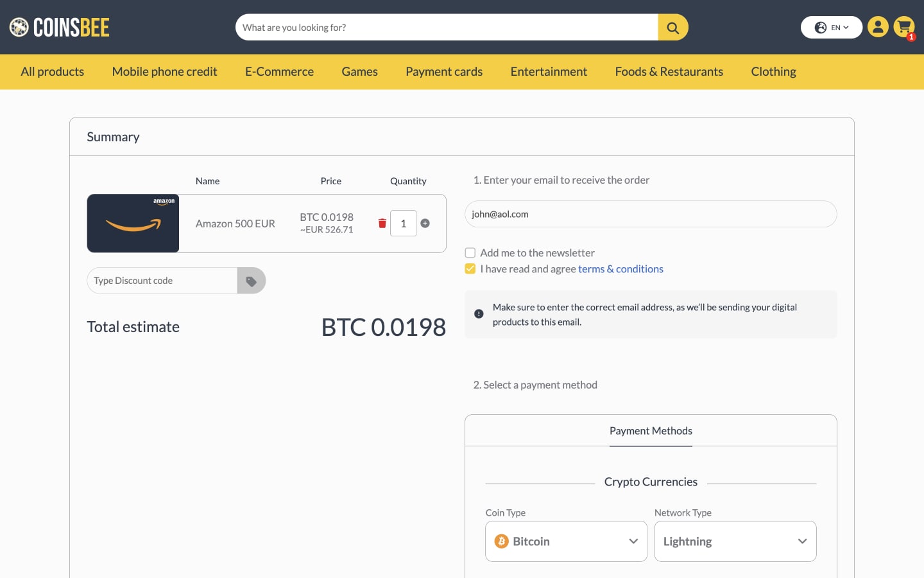Click the Amazon gift card thumbnail
Screen dimensions: 924x578
click(133, 223)
